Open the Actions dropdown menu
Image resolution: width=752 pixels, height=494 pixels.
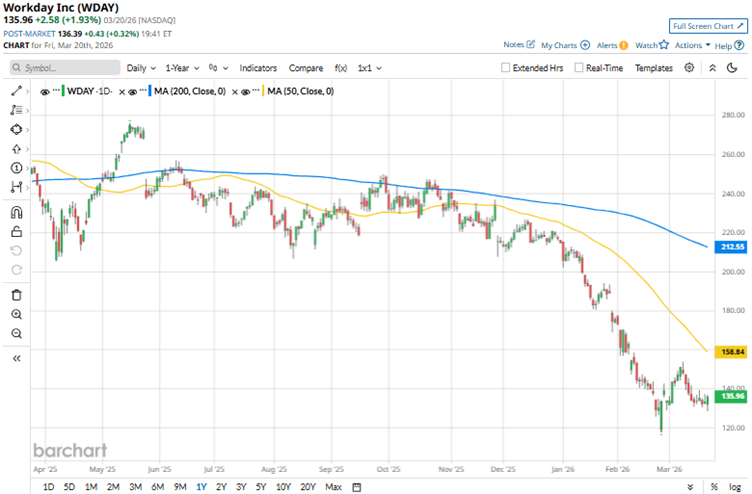click(x=691, y=45)
